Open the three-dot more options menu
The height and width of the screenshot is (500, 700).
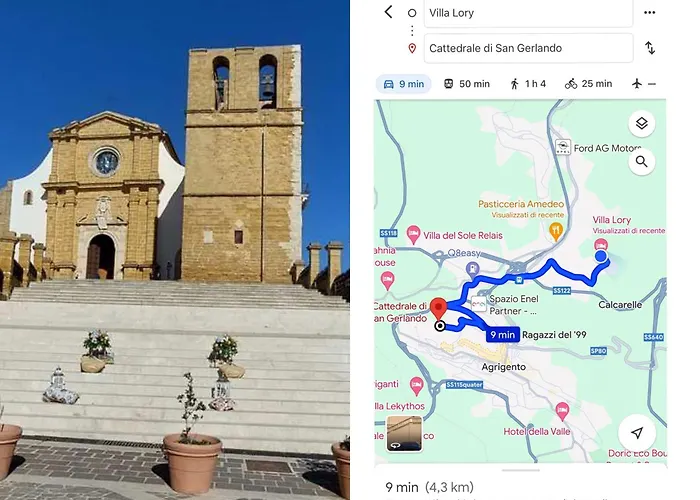(x=650, y=12)
